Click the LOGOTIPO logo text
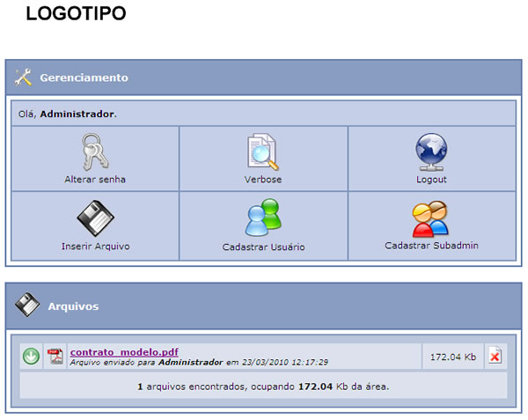 [x=76, y=14]
